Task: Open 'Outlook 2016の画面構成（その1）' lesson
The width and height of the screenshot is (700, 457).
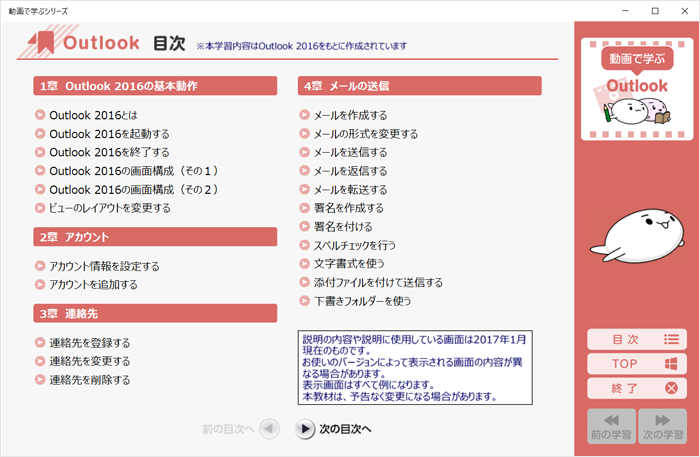Action: click(134, 171)
